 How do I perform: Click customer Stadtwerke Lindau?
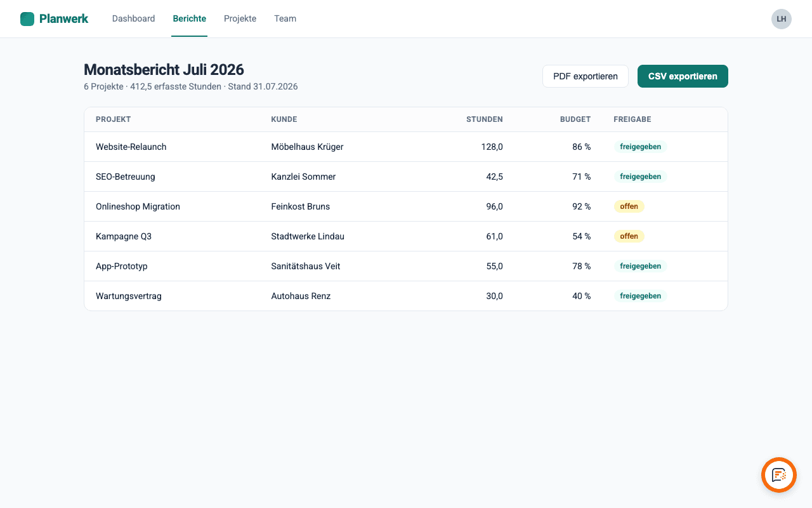click(308, 236)
